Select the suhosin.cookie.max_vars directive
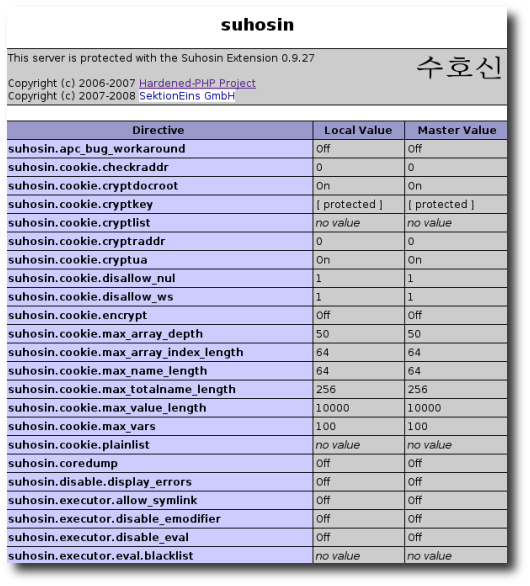The width and height of the screenshot is (530, 586). [x=81, y=426]
